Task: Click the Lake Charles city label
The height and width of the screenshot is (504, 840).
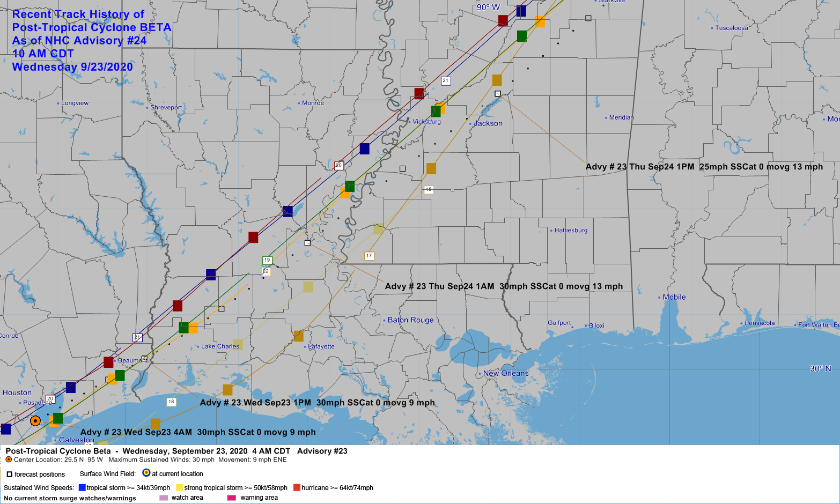Action: 220,346
